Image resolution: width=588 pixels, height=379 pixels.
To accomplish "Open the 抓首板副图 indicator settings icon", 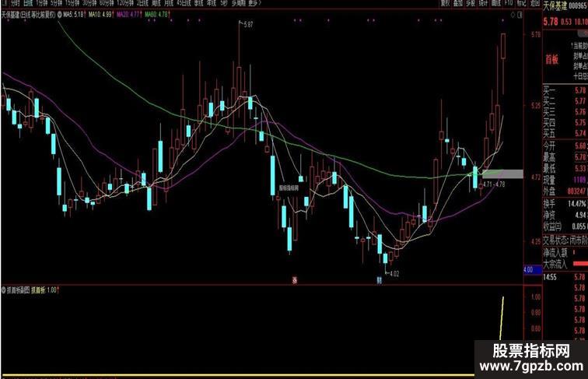I will coord(4,290).
